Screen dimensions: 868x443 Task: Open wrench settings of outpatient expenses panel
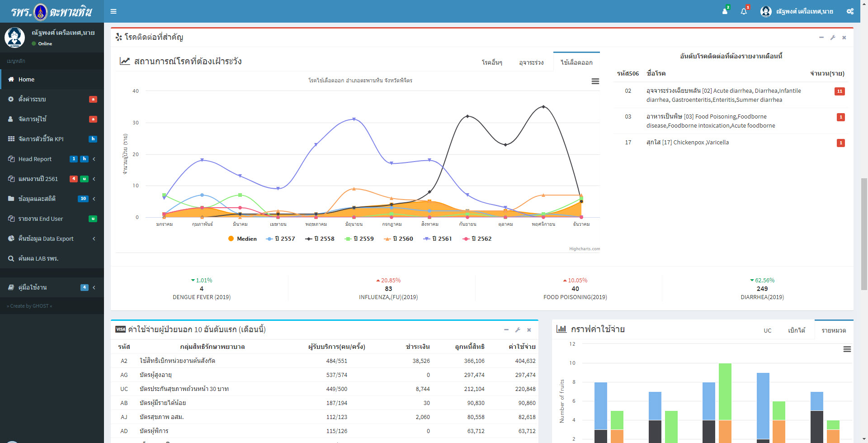(x=518, y=330)
